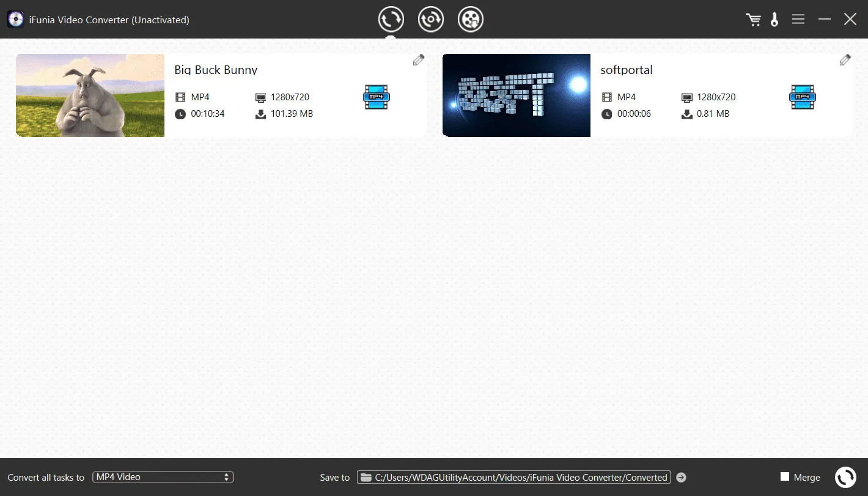Click the softportal title
Screen dimensions: 868x496
pyautogui.click(x=627, y=70)
